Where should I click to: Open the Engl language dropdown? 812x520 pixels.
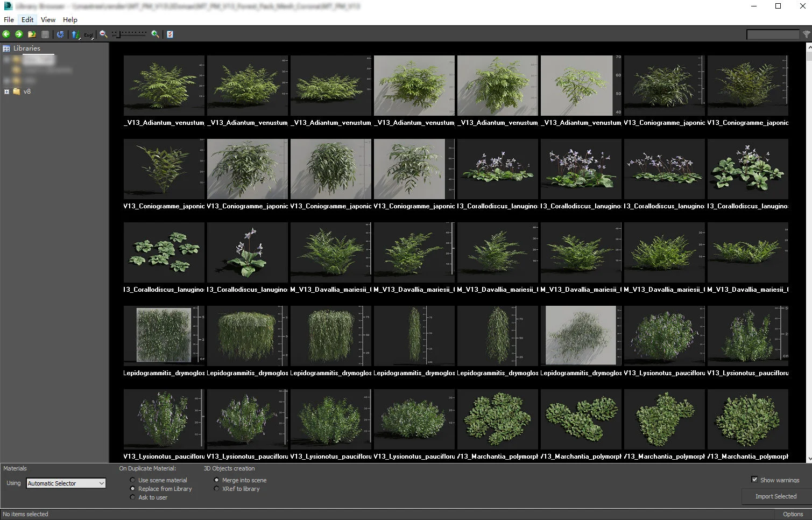pyautogui.click(x=88, y=34)
